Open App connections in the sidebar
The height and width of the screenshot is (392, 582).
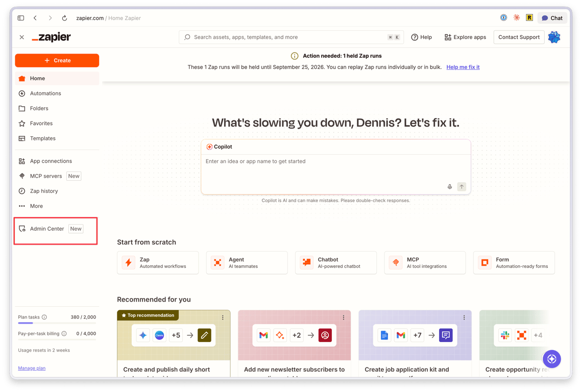coord(57,161)
